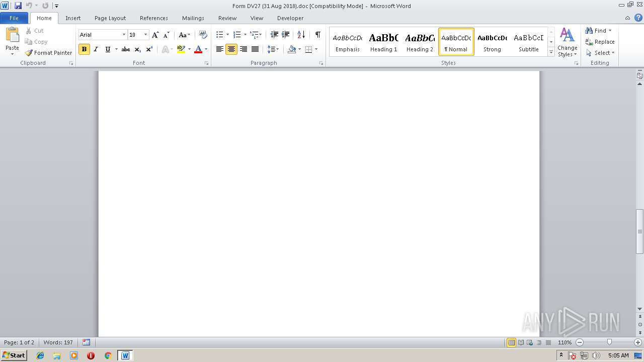
Task: Toggle Show/Hide paragraph marks
Action: click(317, 35)
